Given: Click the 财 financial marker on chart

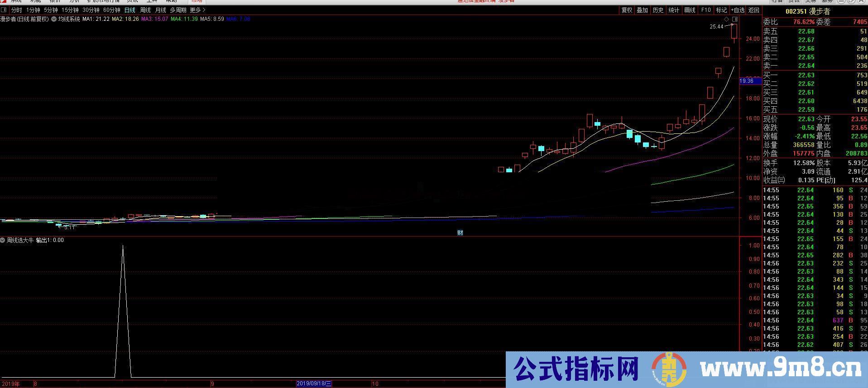Looking at the screenshot, I should (460, 233).
